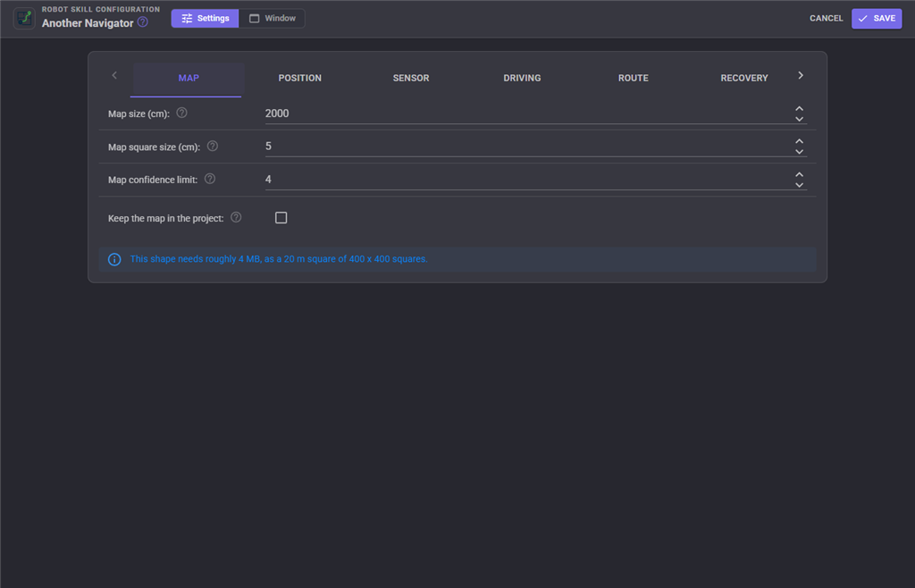
Task: Click the 'Map square size (cm):' label
Action: 154,147
